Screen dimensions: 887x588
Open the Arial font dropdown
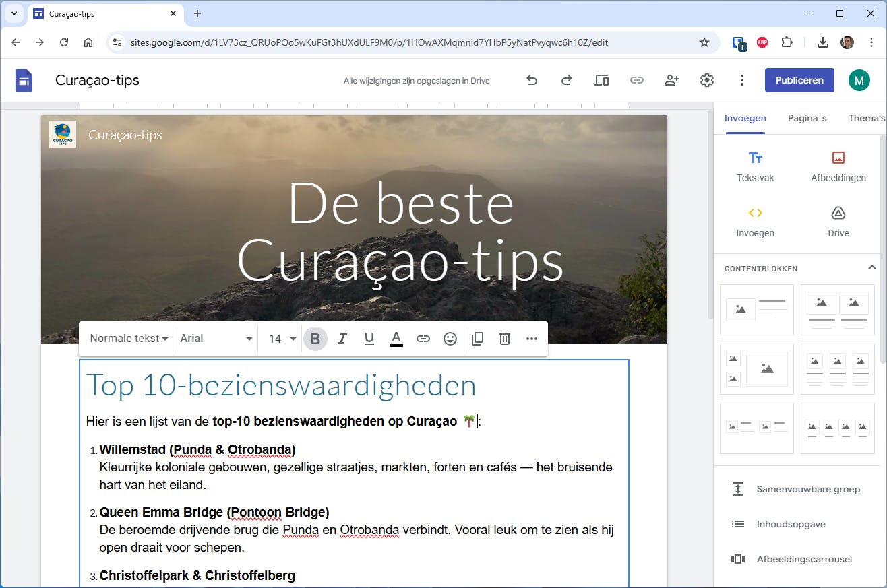(216, 339)
